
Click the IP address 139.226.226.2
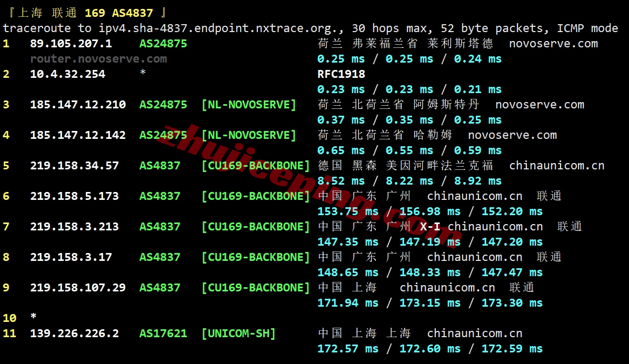tap(75, 333)
